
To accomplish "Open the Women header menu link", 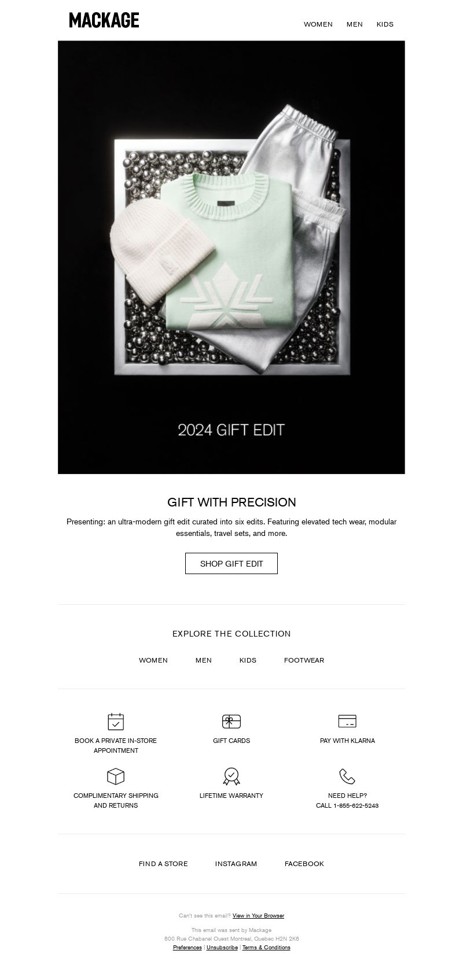I will coord(318,24).
